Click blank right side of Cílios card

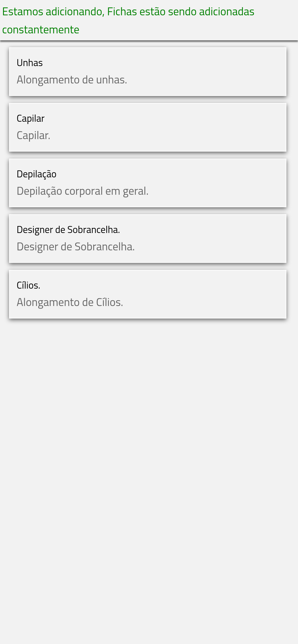225,294
